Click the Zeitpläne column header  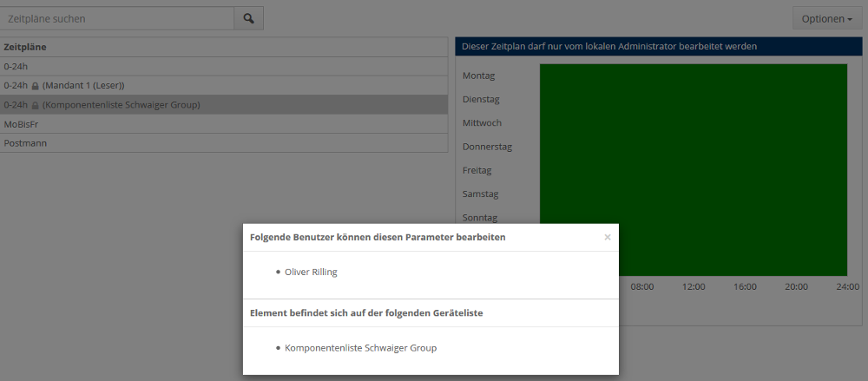tap(25, 47)
